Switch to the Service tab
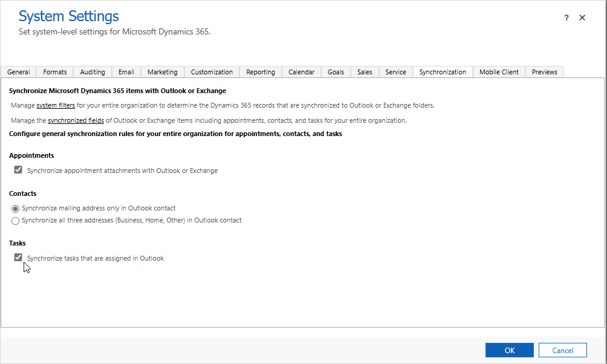 (x=395, y=72)
